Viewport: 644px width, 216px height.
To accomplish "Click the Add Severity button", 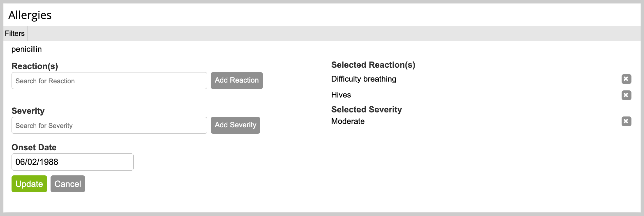I will click(235, 125).
